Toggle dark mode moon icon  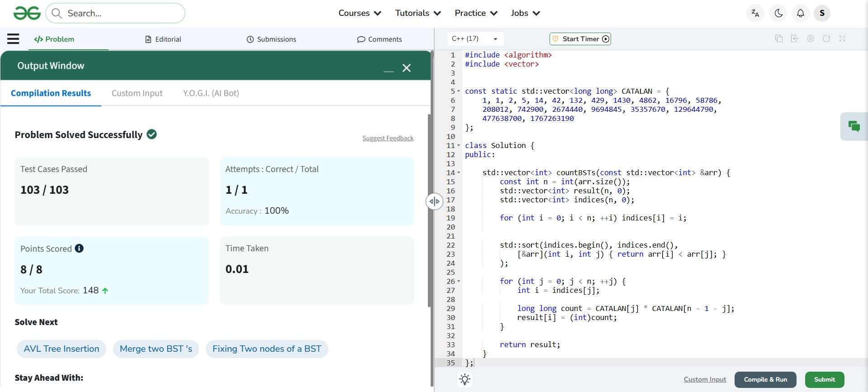coord(778,13)
